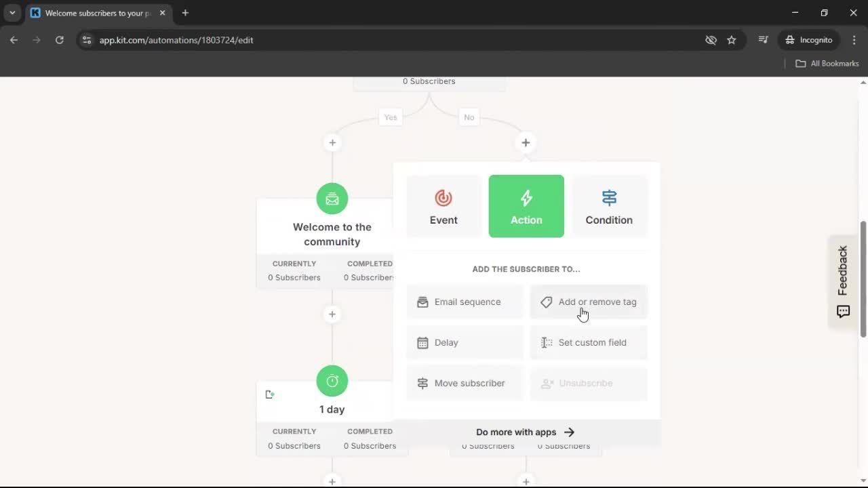The image size is (868, 488).
Task: Select the green Action option
Action: coord(526,206)
